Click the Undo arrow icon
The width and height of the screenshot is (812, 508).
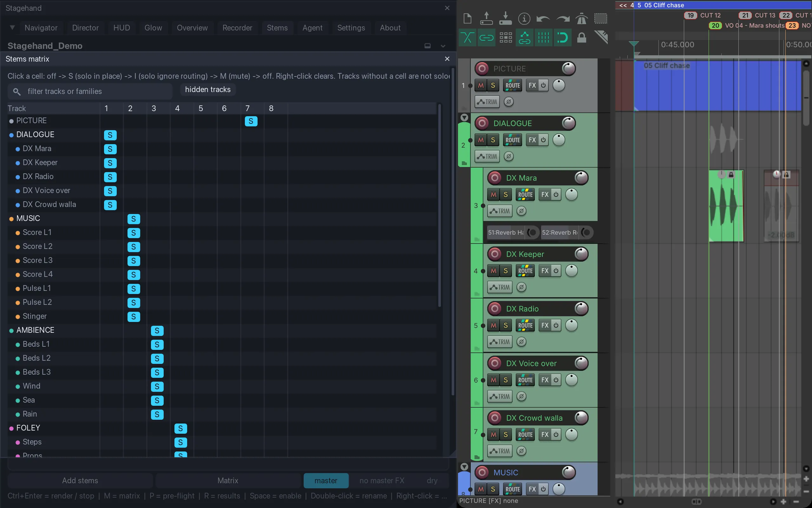click(543, 19)
